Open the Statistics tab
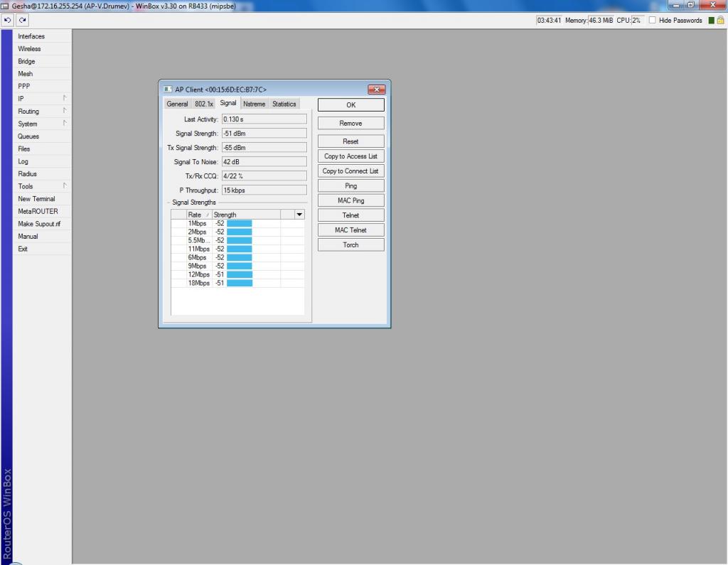This screenshot has width=728, height=565. [x=284, y=104]
